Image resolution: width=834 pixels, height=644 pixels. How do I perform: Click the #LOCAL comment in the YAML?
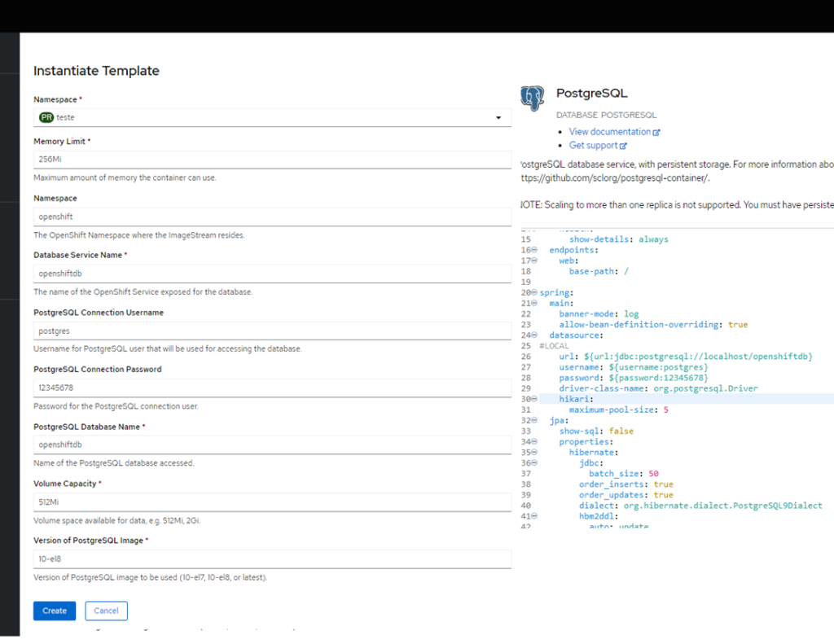554,346
